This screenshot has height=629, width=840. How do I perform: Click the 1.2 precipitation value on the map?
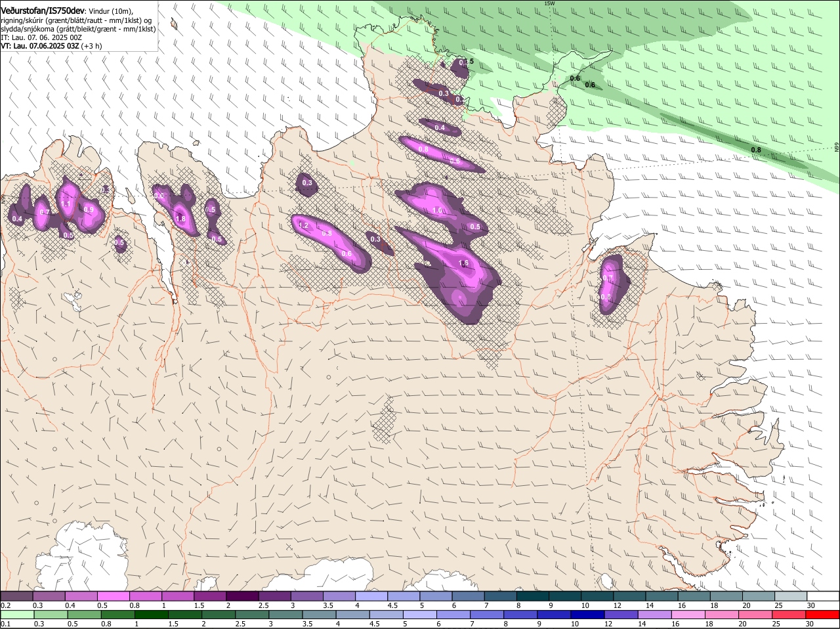[x=303, y=225]
